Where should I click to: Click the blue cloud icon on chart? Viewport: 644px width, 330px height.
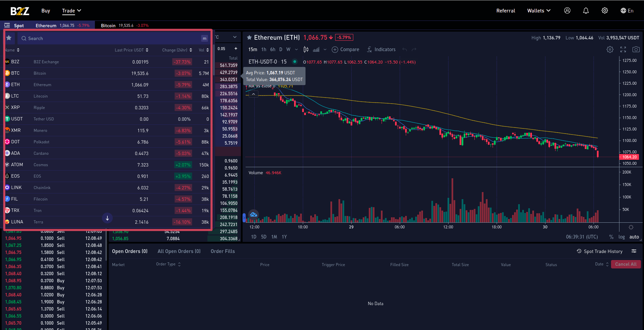pyautogui.click(x=253, y=214)
